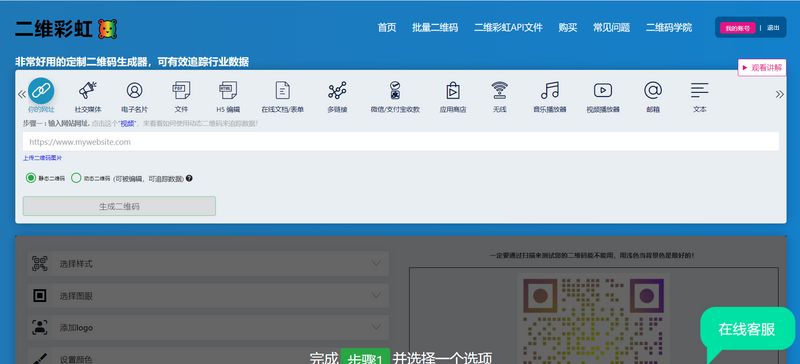The width and height of the screenshot is (800, 364).
Task: Pick the 邮箱 email at-sign icon
Action: point(653,90)
